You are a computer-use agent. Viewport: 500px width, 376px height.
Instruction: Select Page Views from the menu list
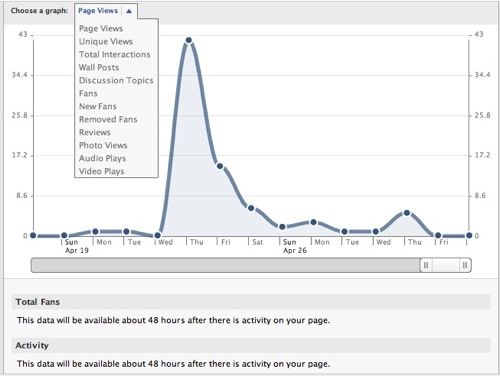101,28
